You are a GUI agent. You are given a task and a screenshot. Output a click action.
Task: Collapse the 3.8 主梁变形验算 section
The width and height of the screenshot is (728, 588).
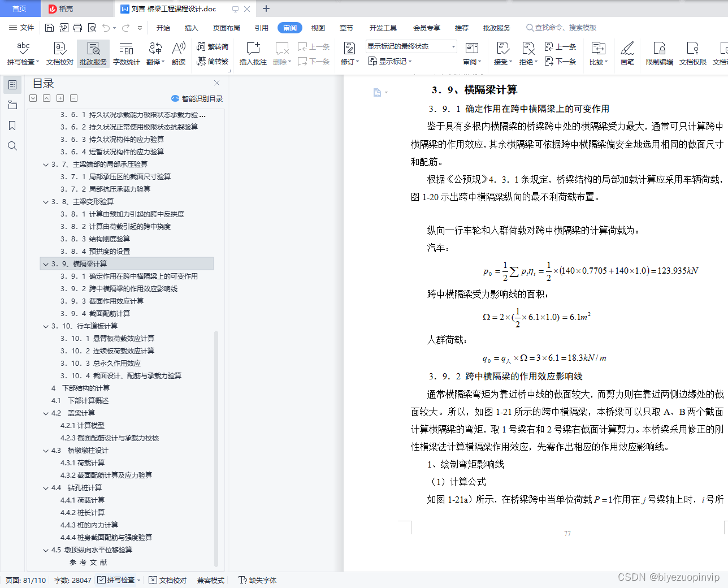tap(46, 202)
